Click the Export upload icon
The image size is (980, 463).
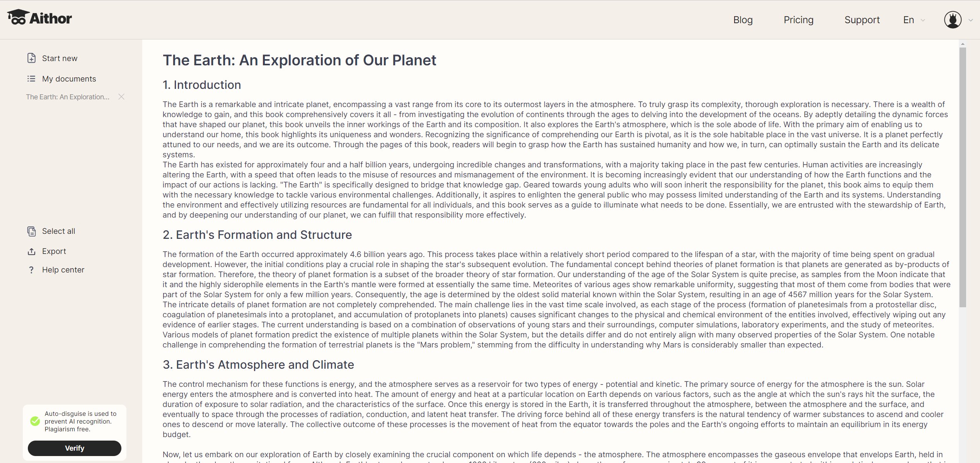31,252
